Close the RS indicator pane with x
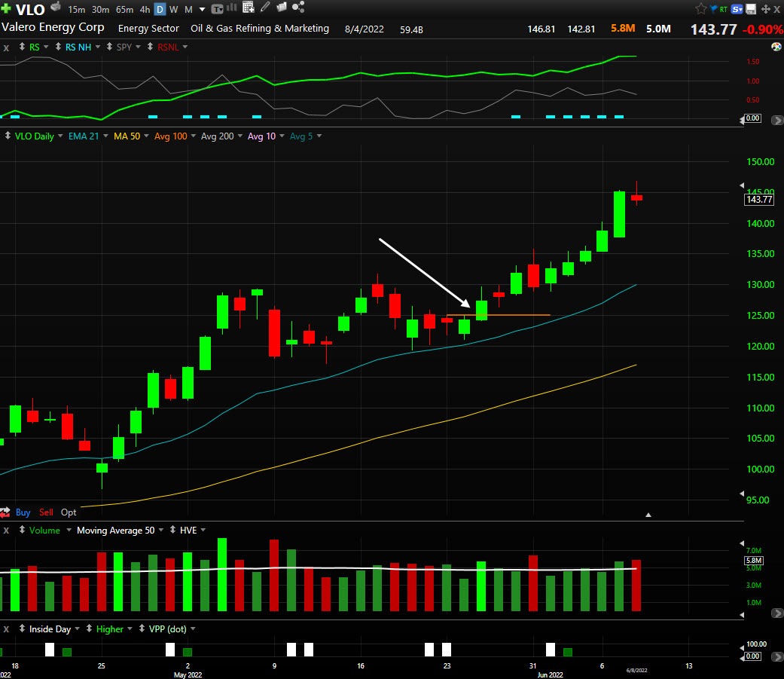This screenshot has height=679, width=784. (6, 47)
